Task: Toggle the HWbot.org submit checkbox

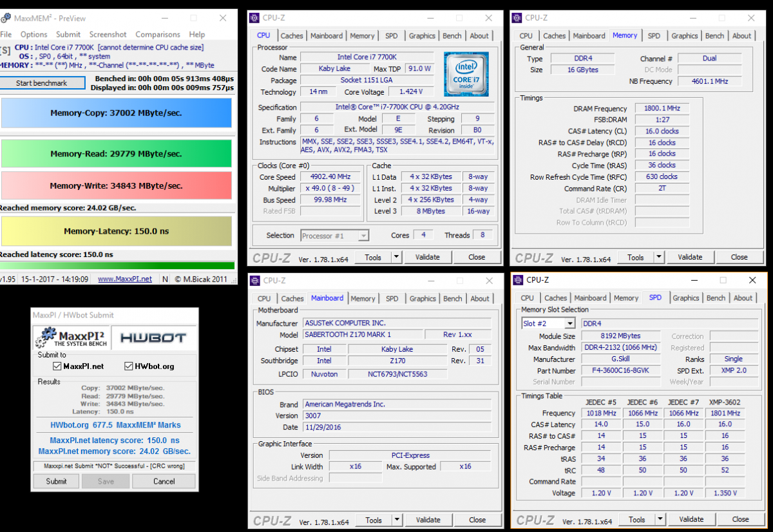Action: click(x=128, y=366)
